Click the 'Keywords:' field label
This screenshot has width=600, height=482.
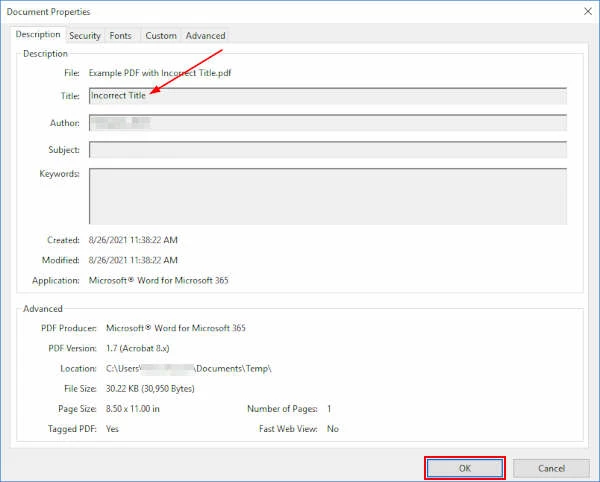click(59, 174)
